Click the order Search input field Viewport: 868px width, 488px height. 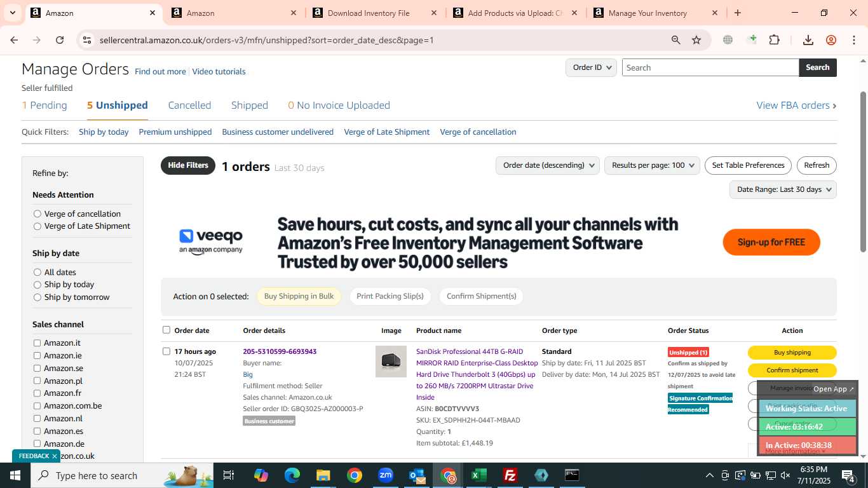point(710,67)
